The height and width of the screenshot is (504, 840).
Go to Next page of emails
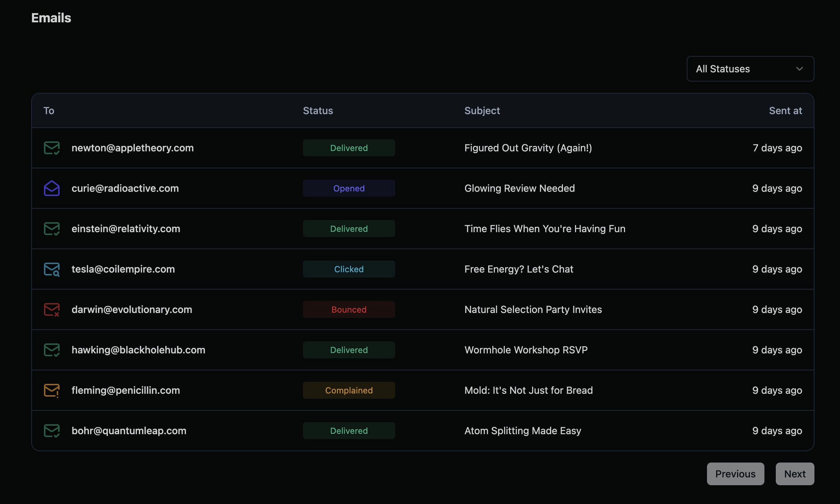pyautogui.click(x=795, y=474)
